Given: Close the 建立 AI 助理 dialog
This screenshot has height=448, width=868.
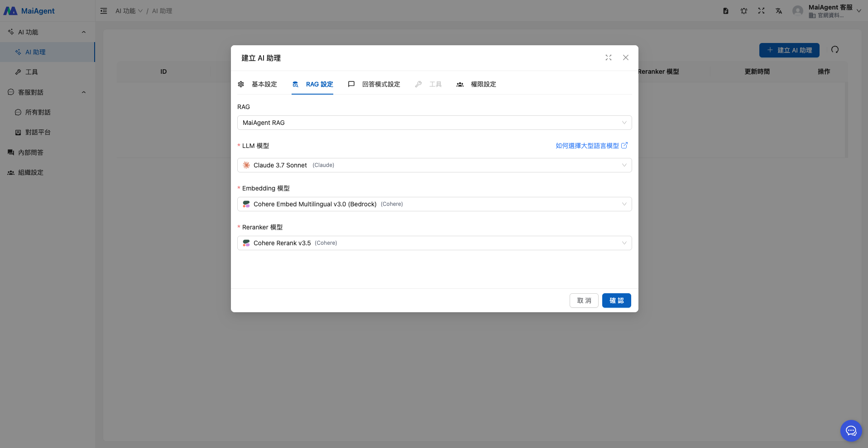Looking at the screenshot, I should (x=626, y=57).
